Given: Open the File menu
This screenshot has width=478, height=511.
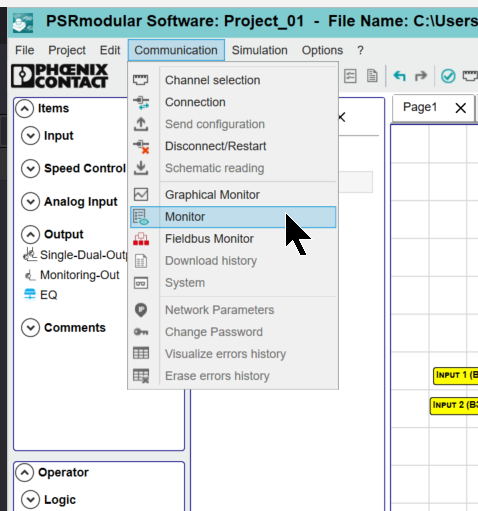Looking at the screenshot, I should point(24,50).
